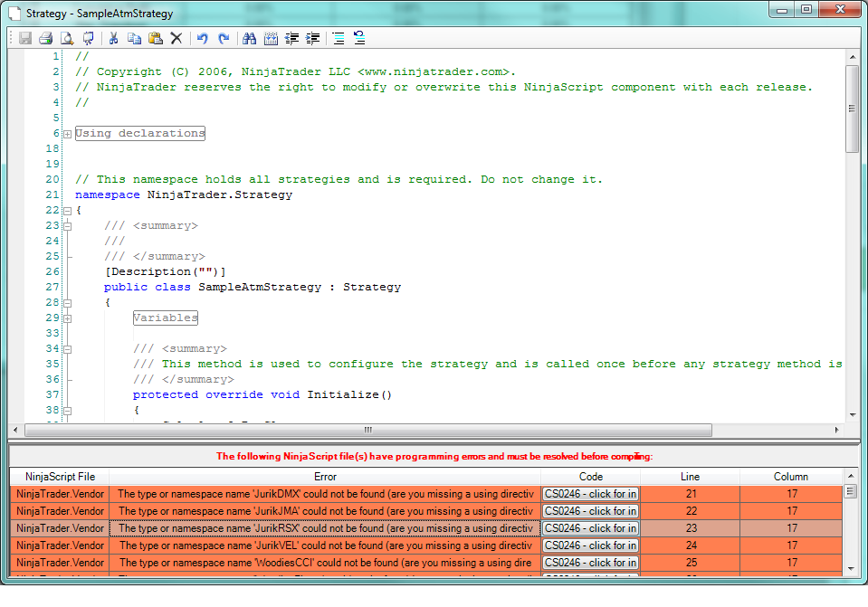Click 'SampleAtmStrategy' class name on line 27
Viewport: 868px width, 607px height.
(x=260, y=287)
